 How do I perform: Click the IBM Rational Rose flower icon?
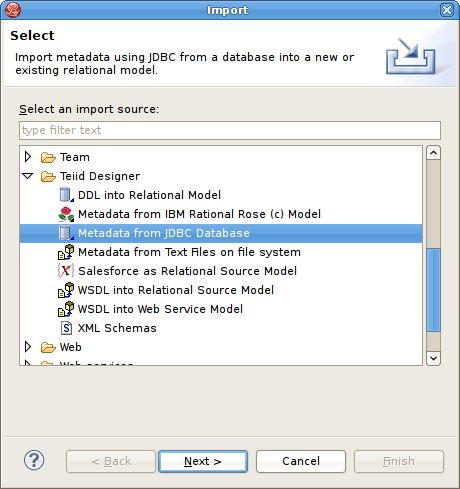(x=66, y=214)
